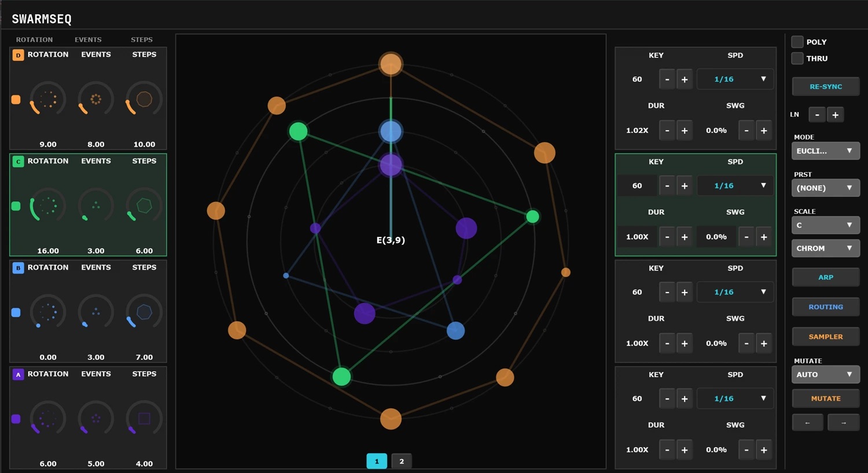Open the ROUTING panel
The image size is (868, 473).
coord(826,307)
